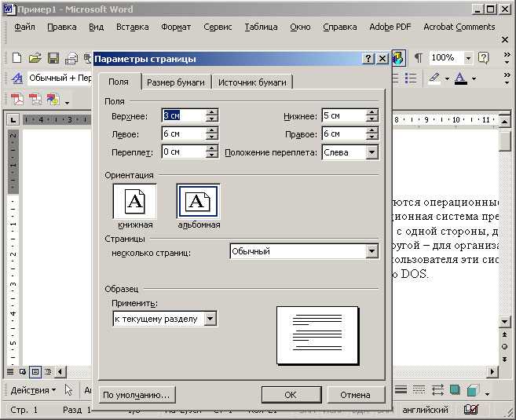Click Convert to PDF and Email icon
Viewport: 516px width, 420px height.
pos(35,99)
